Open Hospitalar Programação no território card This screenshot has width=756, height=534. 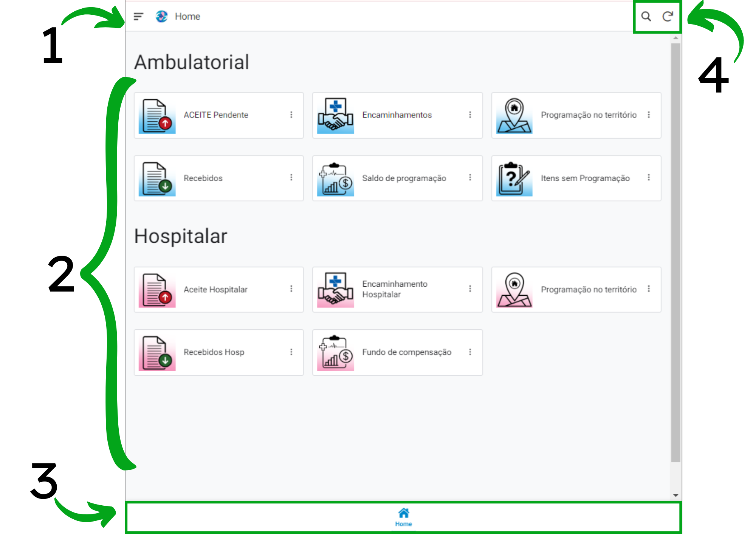click(x=588, y=290)
